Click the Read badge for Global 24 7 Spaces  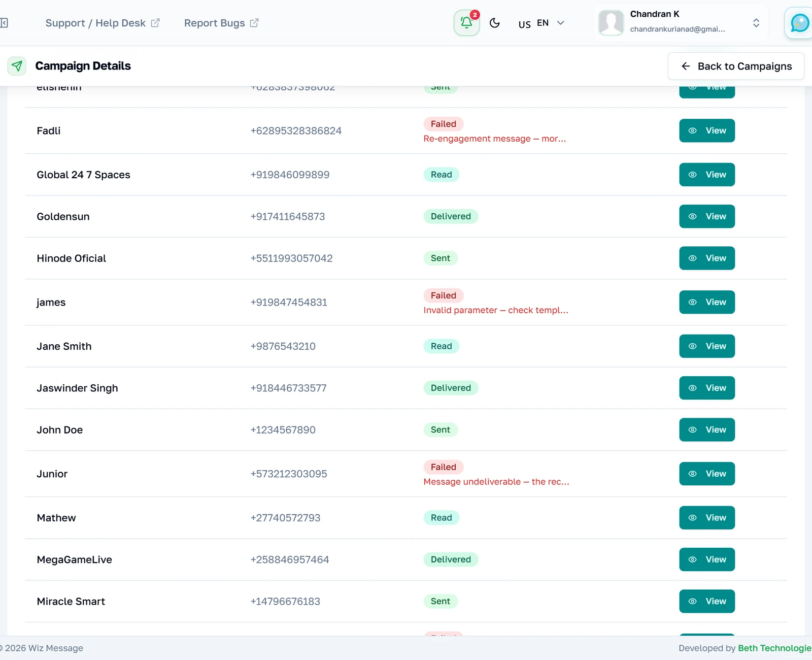coord(442,175)
